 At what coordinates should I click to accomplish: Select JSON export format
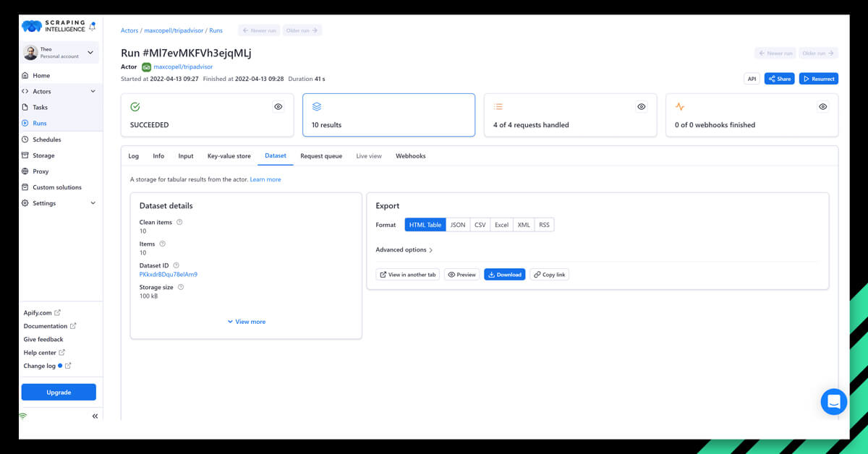458,225
